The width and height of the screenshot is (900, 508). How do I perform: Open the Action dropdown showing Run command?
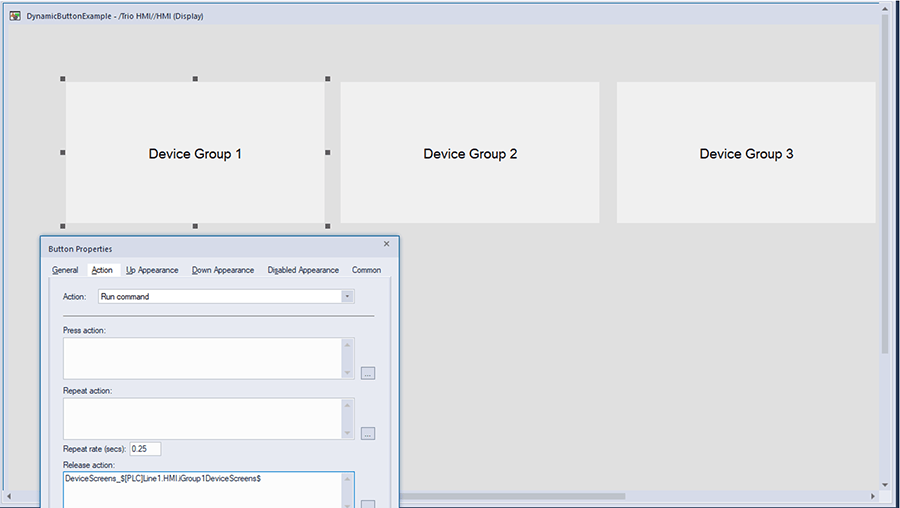[226, 296]
